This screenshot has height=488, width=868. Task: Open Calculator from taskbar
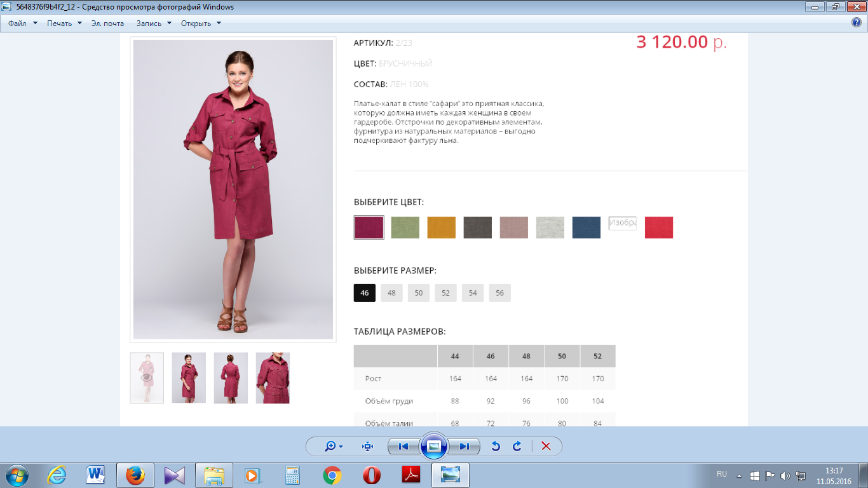point(292,475)
